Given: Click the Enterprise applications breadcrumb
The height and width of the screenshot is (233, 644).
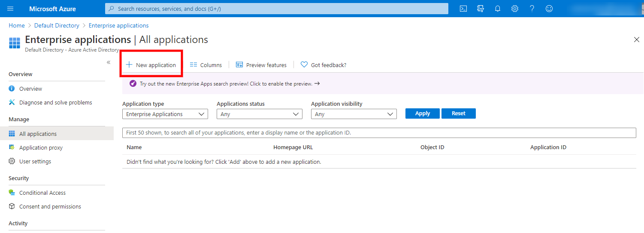Looking at the screenshot, I should click(x=119, y=25).
